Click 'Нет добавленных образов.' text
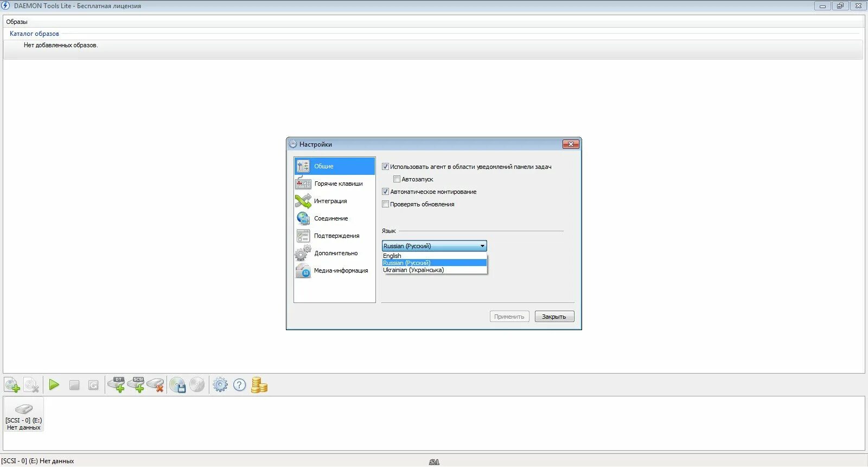868x467 pixels. 61,45
